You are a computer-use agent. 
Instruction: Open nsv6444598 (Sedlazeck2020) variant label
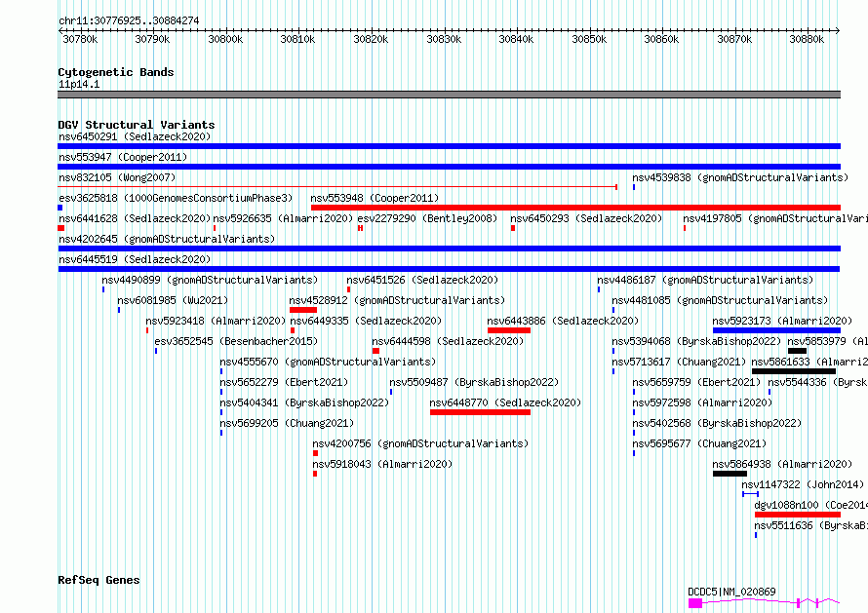pos(448,341)
